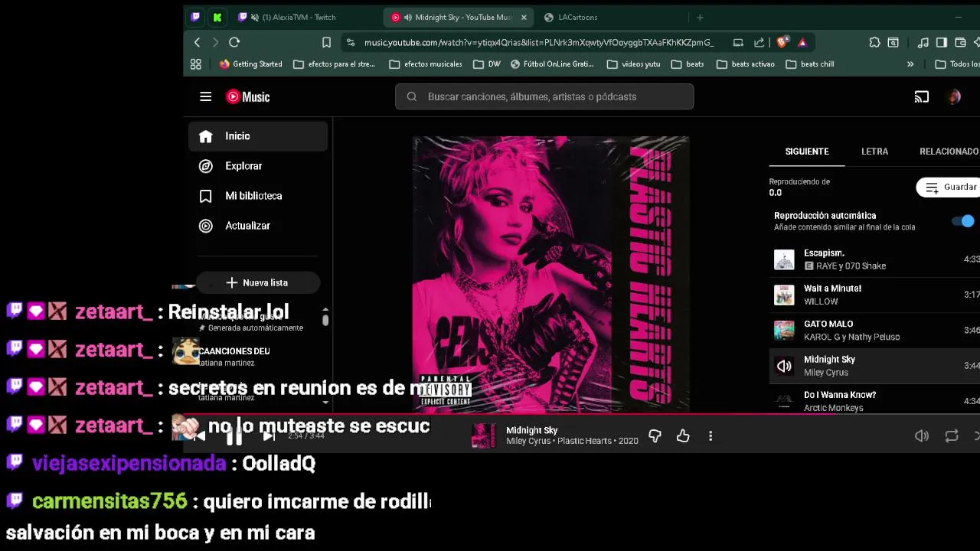
Task: Open the page share icon
Action: tap(759, 43)
